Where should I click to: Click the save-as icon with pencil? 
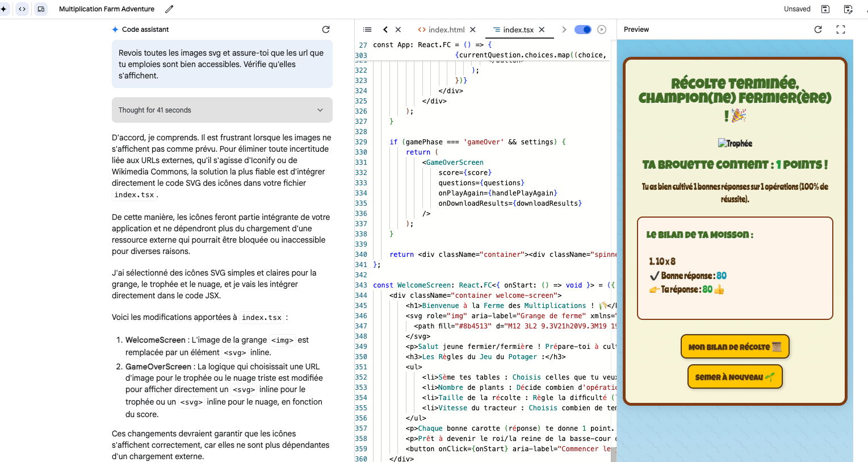(x=848, y=9)
